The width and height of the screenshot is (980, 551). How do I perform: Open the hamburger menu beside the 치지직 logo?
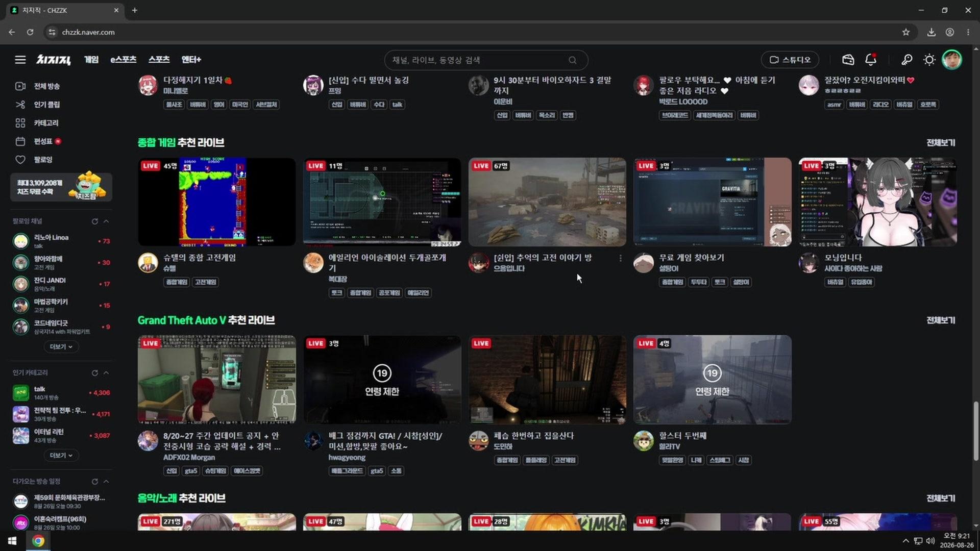point(20,60)
